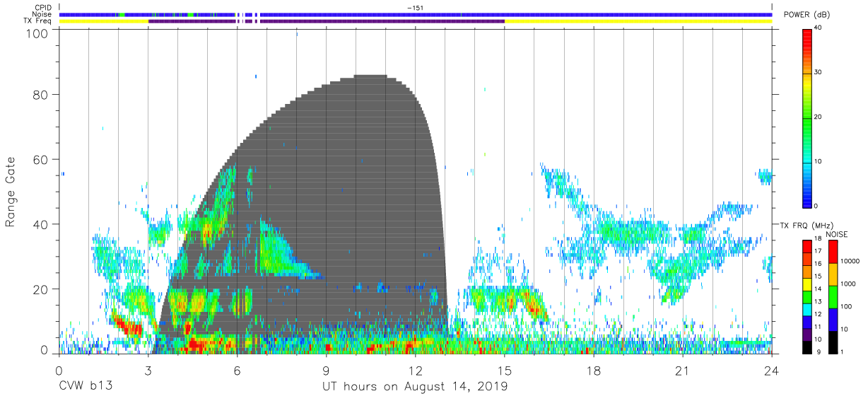Click the power scale value 20

pyautogui.click(x=819, y=117)
